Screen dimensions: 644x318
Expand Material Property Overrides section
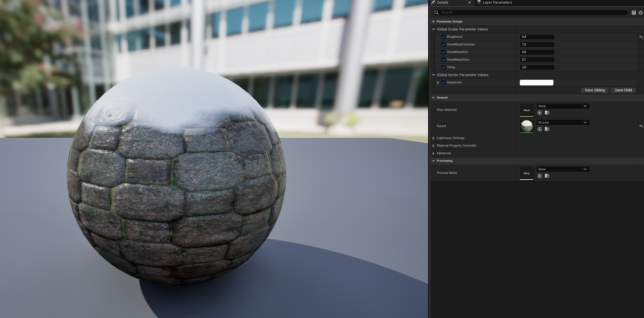tap(433, 146)
